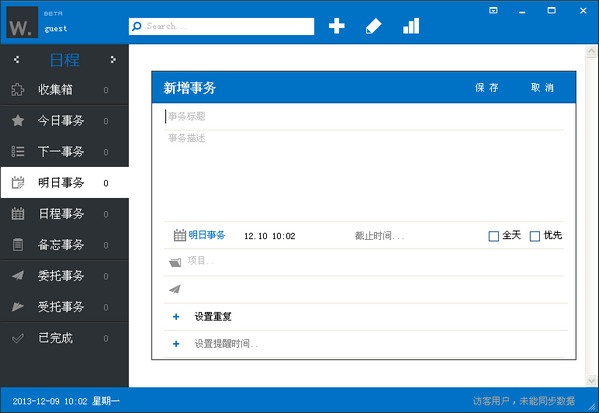599x413 pixels.
Task: Go to the next view with the right arrow beside 日程
Action: (113, 59)
